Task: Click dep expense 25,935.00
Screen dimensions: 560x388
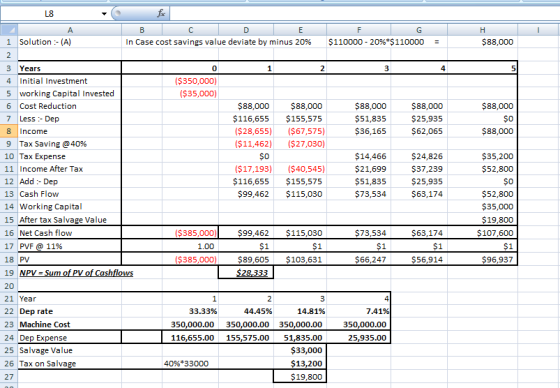Action: click(367, 338)
